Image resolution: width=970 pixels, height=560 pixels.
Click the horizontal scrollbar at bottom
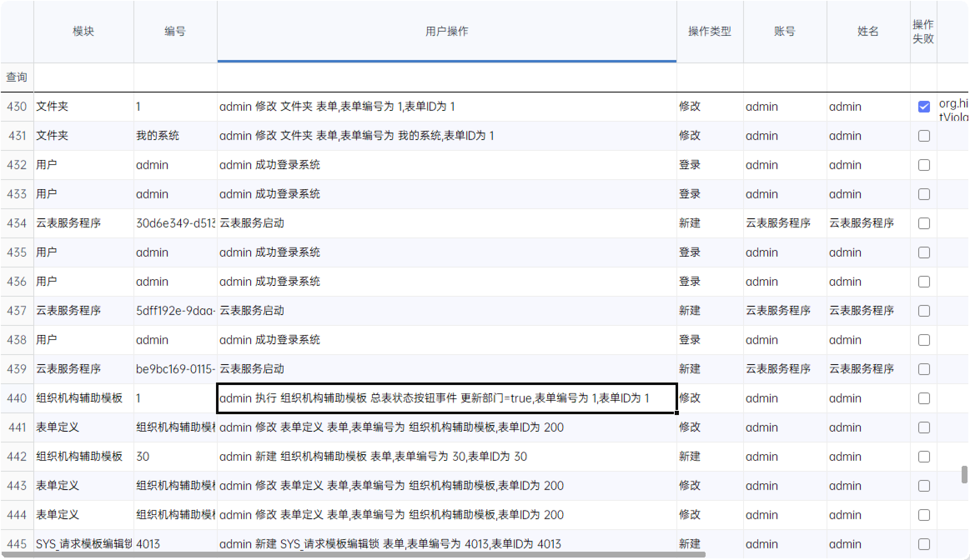tap(354, 555)
